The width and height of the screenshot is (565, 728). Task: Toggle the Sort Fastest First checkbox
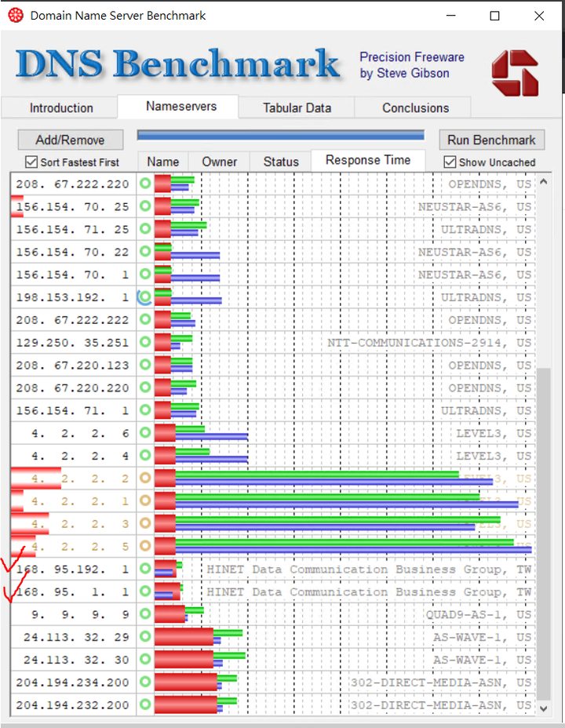31,162
